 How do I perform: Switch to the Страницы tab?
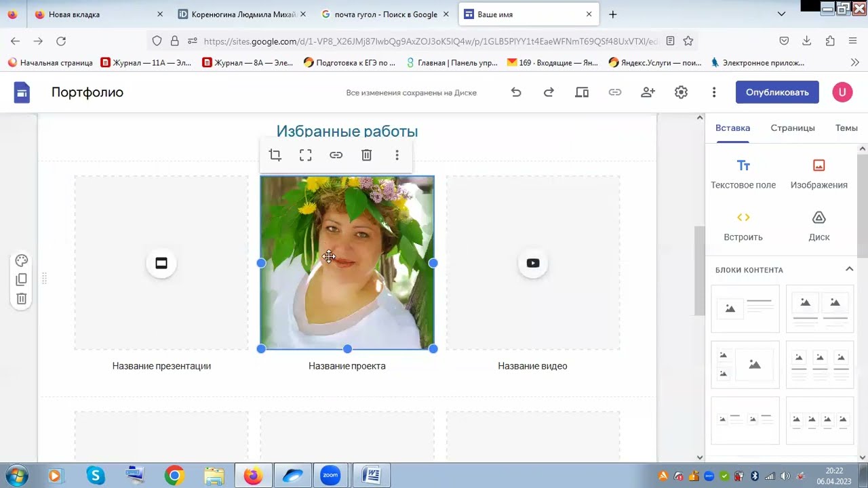point(793,127)
